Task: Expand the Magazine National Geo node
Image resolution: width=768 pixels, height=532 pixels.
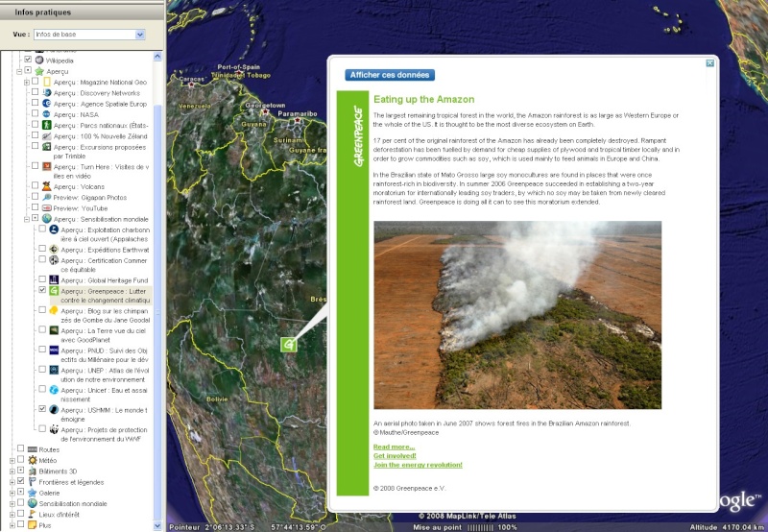Action: pyautogui.click(x=27, y=83)
